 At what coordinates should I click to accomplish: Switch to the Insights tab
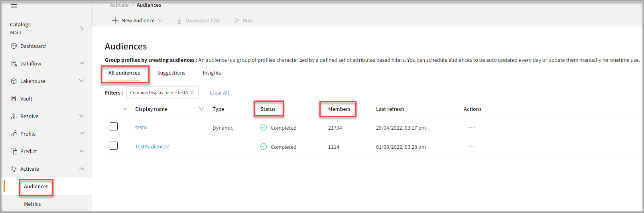212,73
